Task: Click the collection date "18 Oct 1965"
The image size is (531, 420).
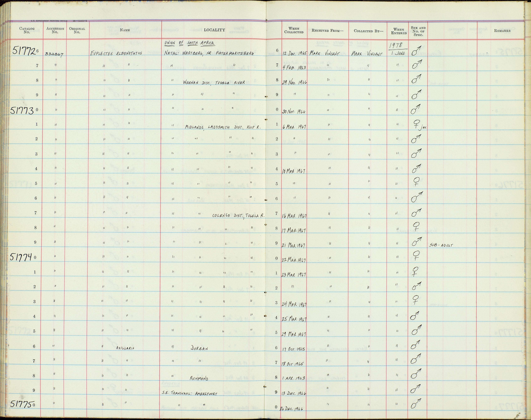Action: click(293, 364)
